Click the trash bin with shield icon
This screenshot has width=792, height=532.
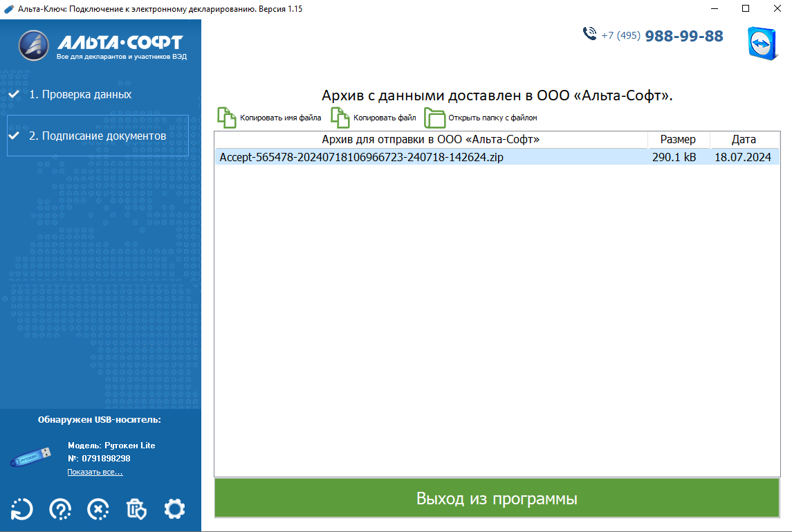pyautogui.click(x=136, y=508)
